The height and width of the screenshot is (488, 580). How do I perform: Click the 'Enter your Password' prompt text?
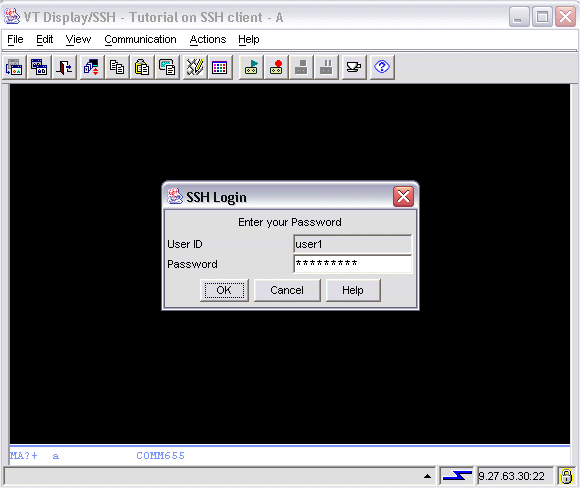point(290,222)
